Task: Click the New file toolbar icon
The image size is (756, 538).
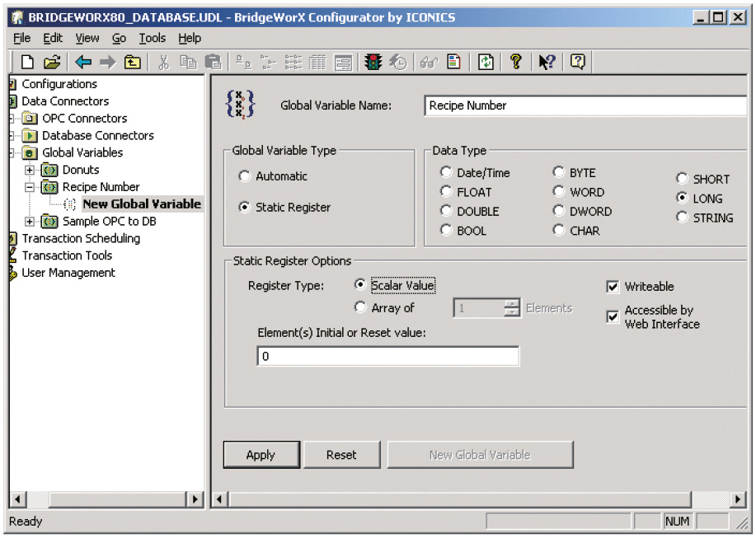Action: pos(27,62)
